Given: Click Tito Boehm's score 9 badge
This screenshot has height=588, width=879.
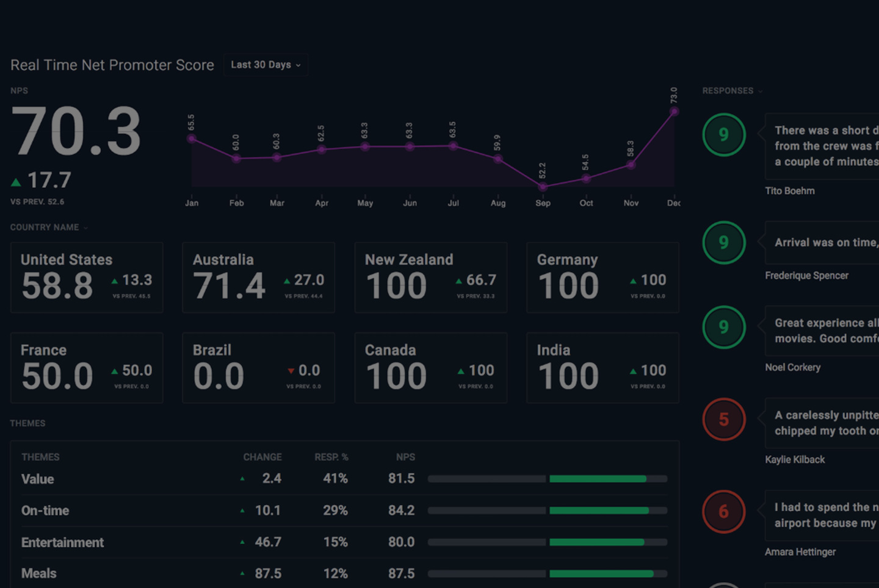Looking at the screenshot, I should (724, 135).
